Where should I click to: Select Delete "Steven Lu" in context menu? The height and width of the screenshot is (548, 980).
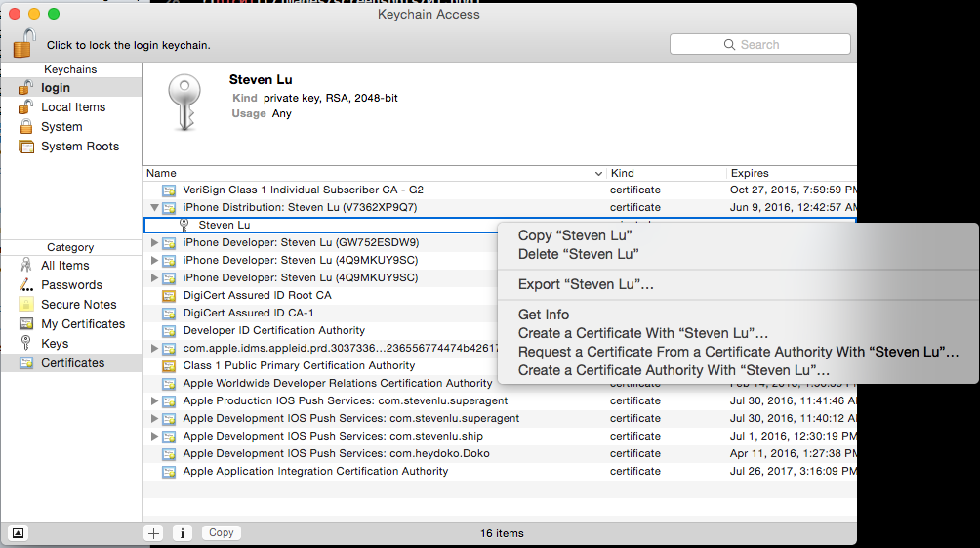tap(578, 254)
